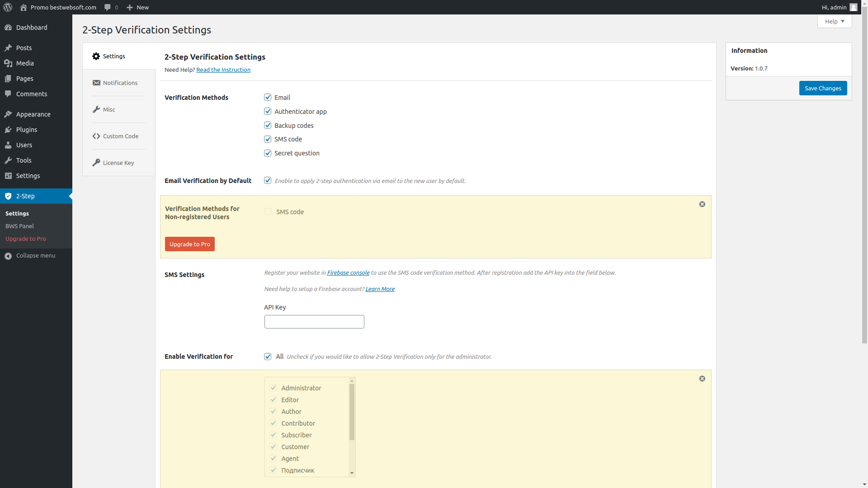
Task: Click the envelope icon for Notifications
Action: click(96, 83)
